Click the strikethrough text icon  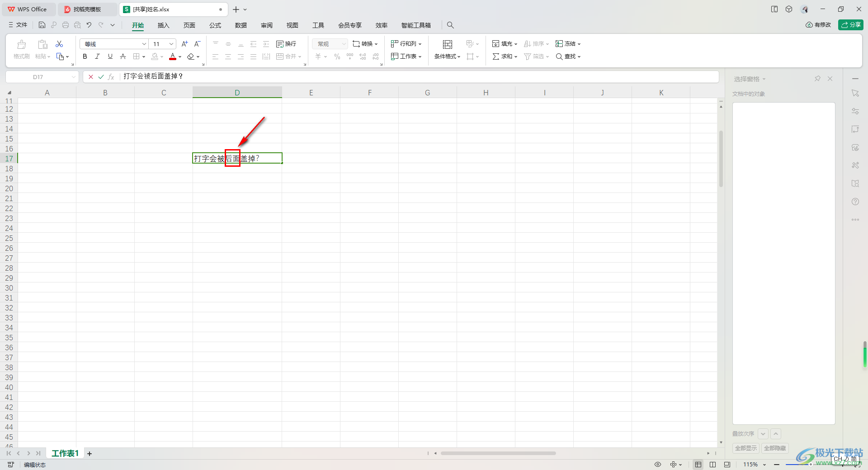(x=123, y=56)
